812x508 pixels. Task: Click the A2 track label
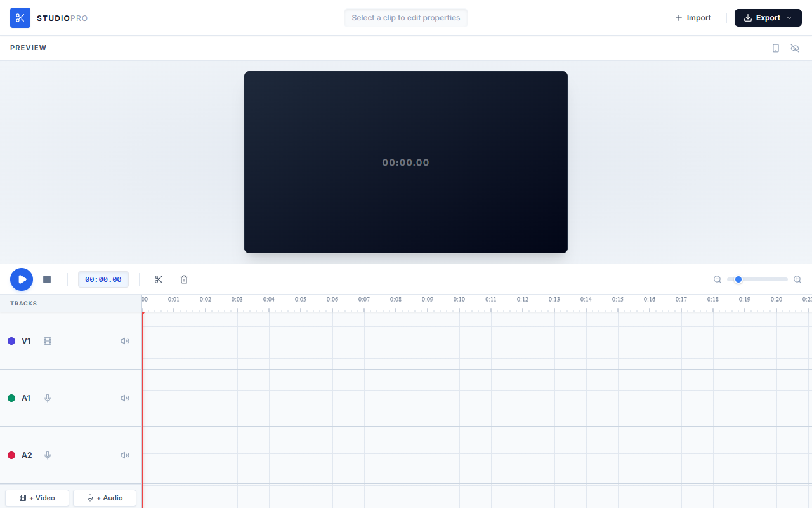tap(27, 455)
